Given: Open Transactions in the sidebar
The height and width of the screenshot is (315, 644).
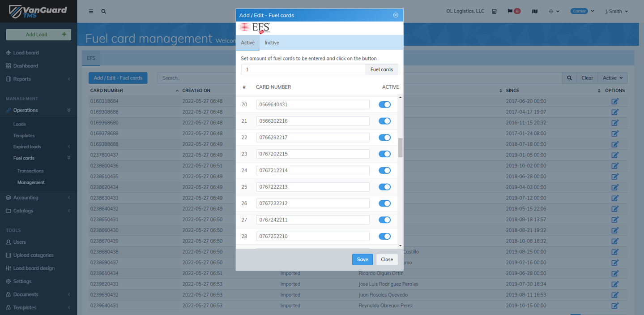Looking at the screenshot, I should pyautogui.click(x=30, y=171).
